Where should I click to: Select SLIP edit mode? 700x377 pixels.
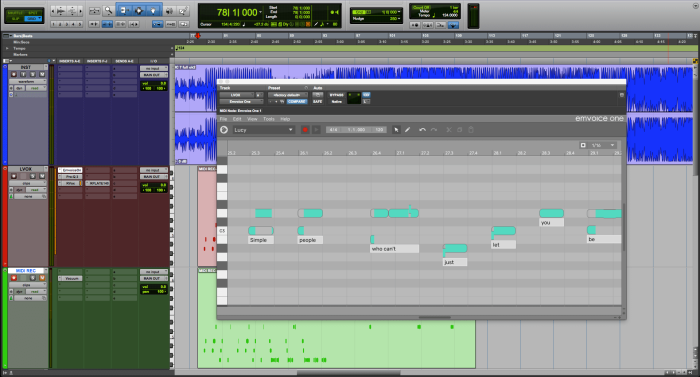point(15,19)
